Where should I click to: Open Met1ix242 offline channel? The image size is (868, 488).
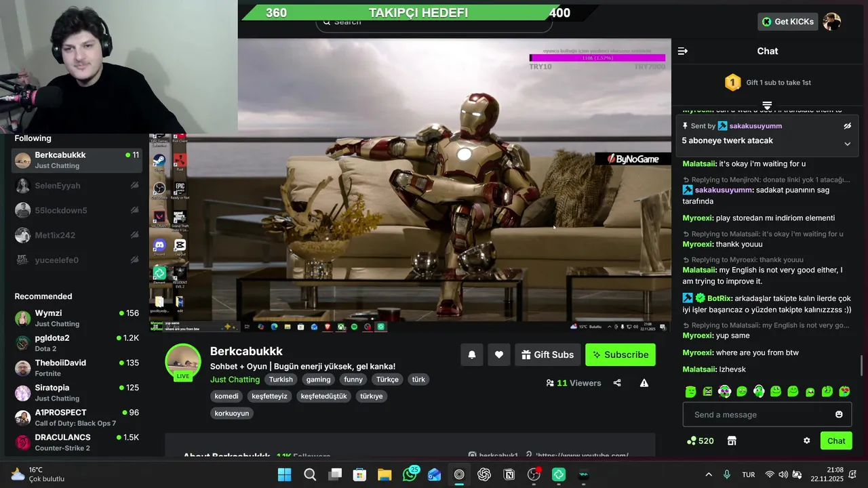pos(78,235)
